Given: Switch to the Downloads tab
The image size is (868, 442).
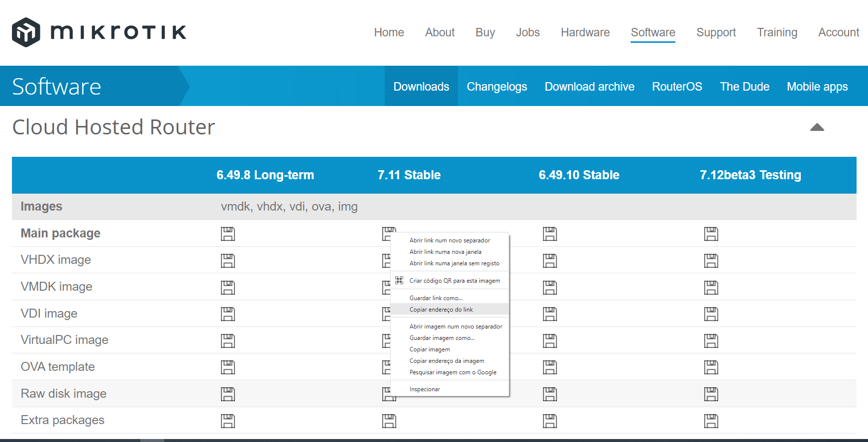Looking at the screenshot, I should 421,87.
